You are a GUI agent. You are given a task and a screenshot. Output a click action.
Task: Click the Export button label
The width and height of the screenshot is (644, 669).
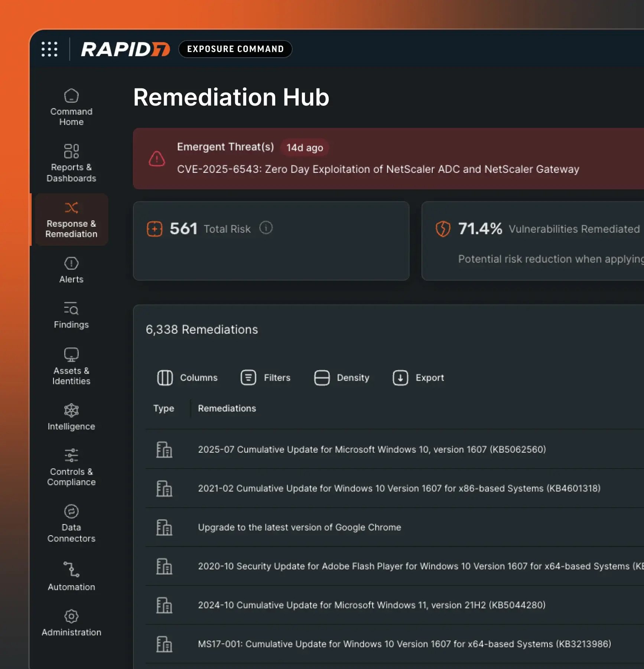click(430, 378)
